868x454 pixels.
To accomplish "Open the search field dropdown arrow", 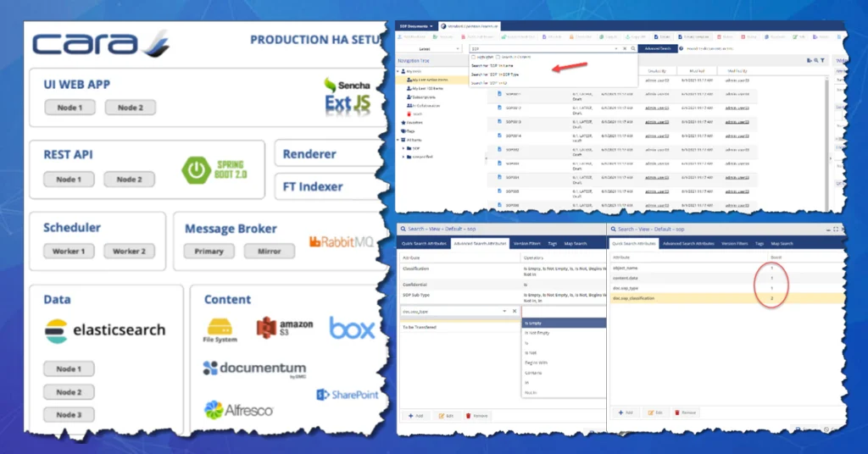I will [616, 48].
